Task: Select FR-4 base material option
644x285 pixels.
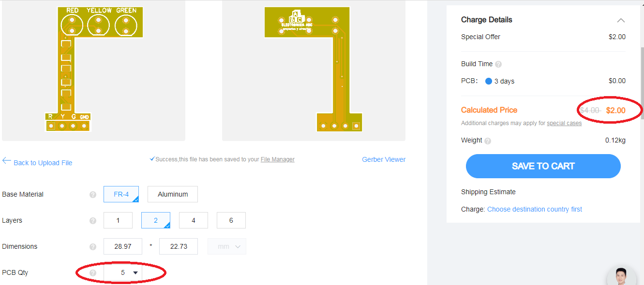Action: click(x=121, y=194)
